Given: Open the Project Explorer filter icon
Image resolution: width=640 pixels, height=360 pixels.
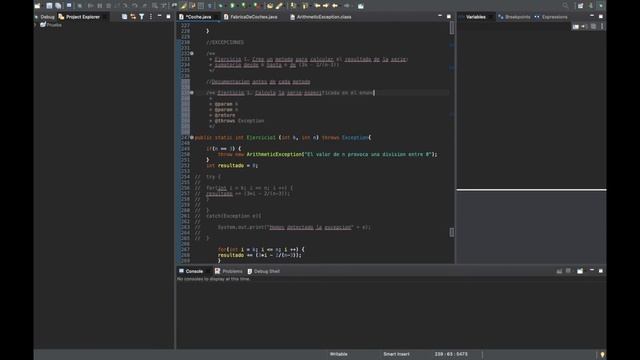Looking at the screenshot, I should coord(142,17).
